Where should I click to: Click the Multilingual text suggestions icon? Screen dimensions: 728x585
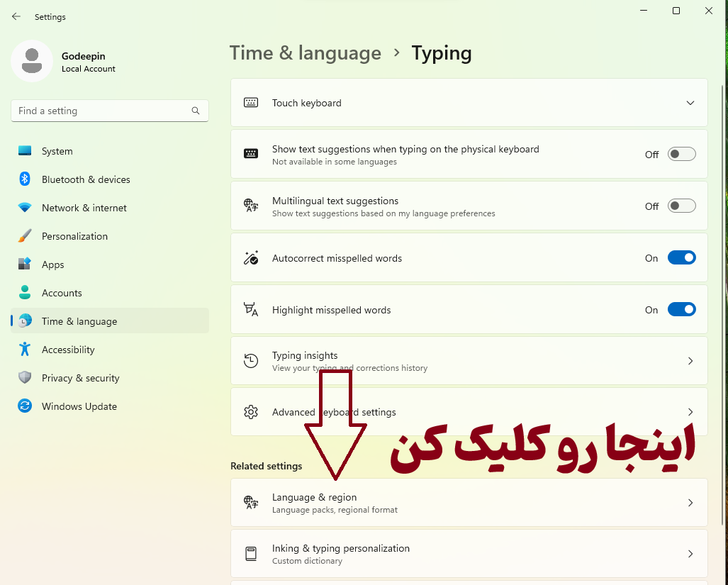[251, 205]
